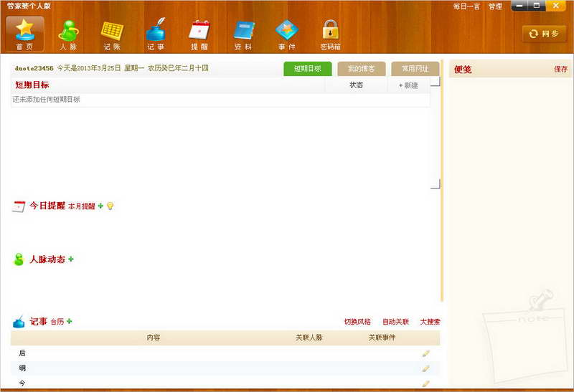
Task: Edit the 后 row with pencil icon
Action: [x=425, y=353]
